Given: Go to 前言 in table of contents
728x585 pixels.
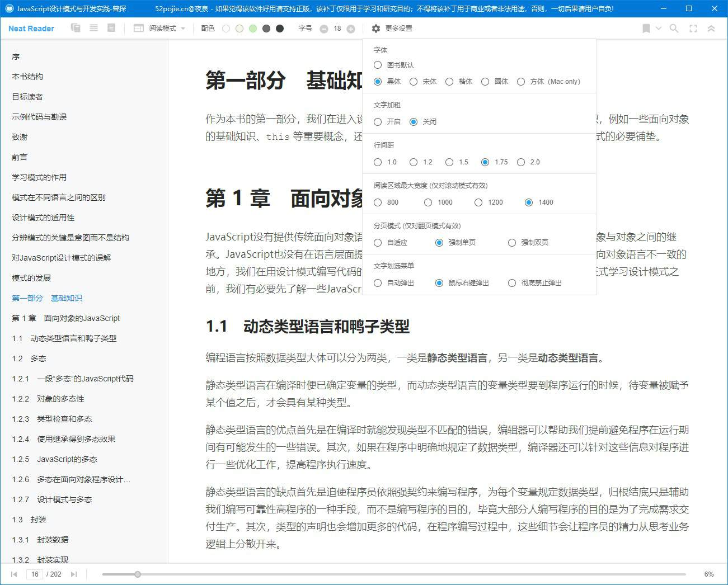Looking at the screenshot, I should click(20, 157).
